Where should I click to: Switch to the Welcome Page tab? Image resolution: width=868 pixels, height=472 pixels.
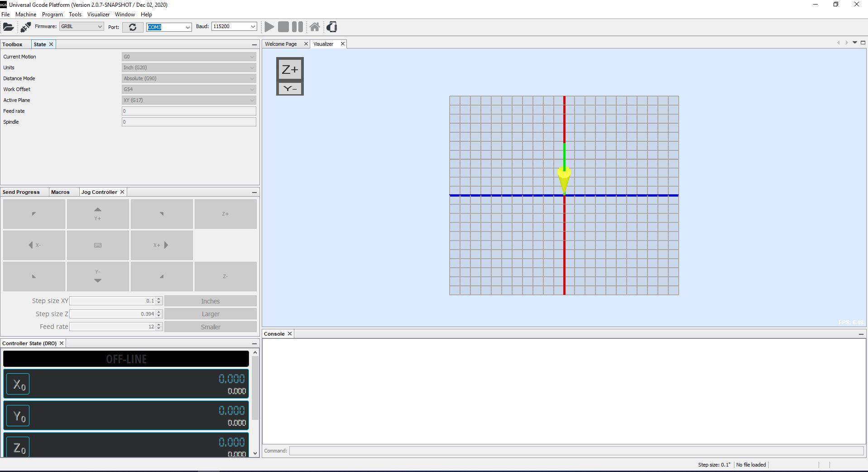coord(281,44)
